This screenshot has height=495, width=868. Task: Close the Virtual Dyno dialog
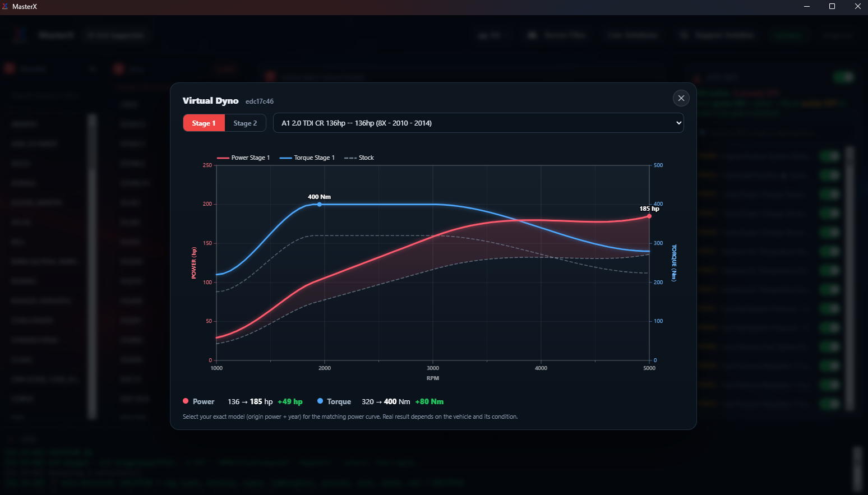[x=681, y=98]
